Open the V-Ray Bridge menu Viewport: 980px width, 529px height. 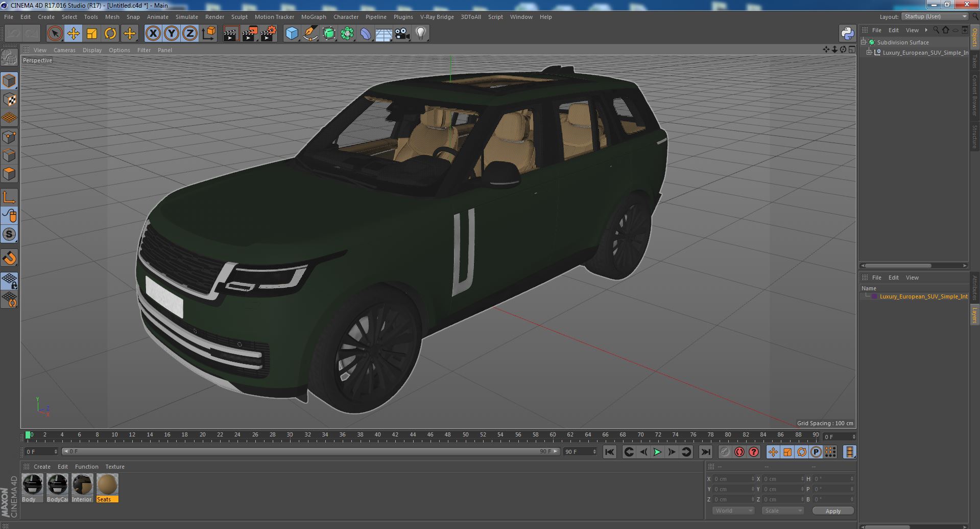pos(437,17)
